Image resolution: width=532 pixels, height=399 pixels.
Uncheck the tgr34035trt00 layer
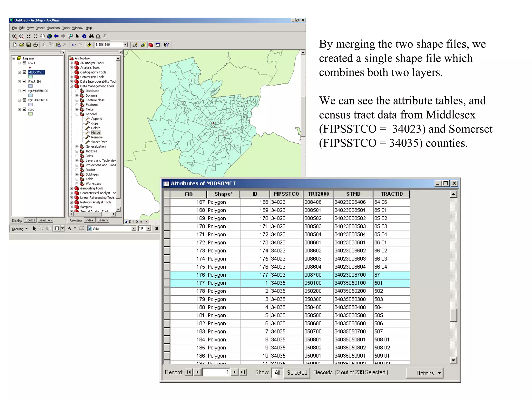[x=24, y=91]
